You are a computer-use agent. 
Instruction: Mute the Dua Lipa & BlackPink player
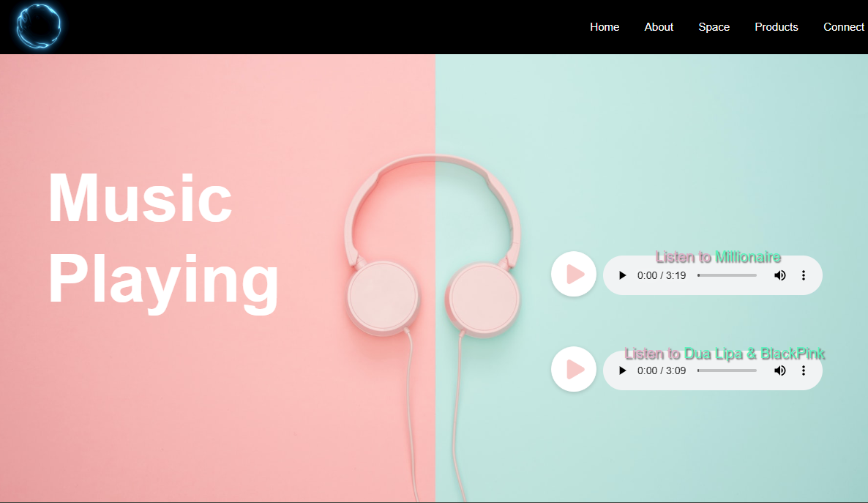pyautogui.click(x=780, y=370)
